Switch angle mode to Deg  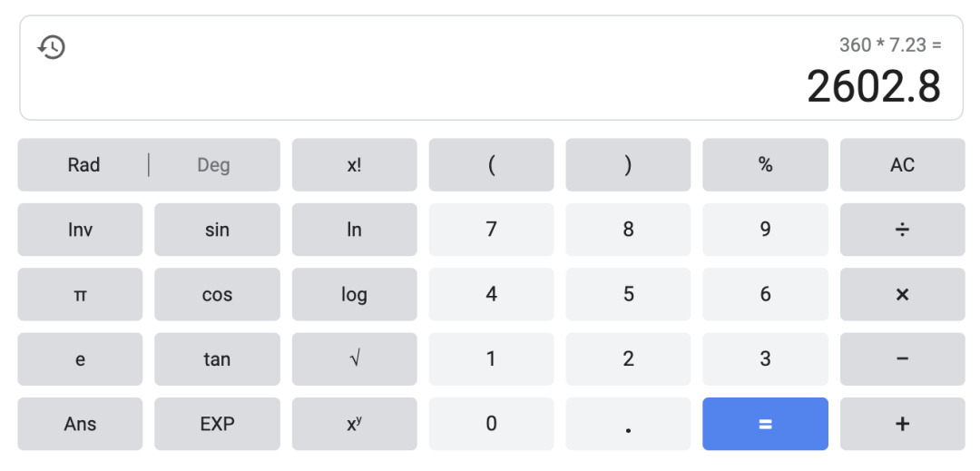(x=214, y=165)
